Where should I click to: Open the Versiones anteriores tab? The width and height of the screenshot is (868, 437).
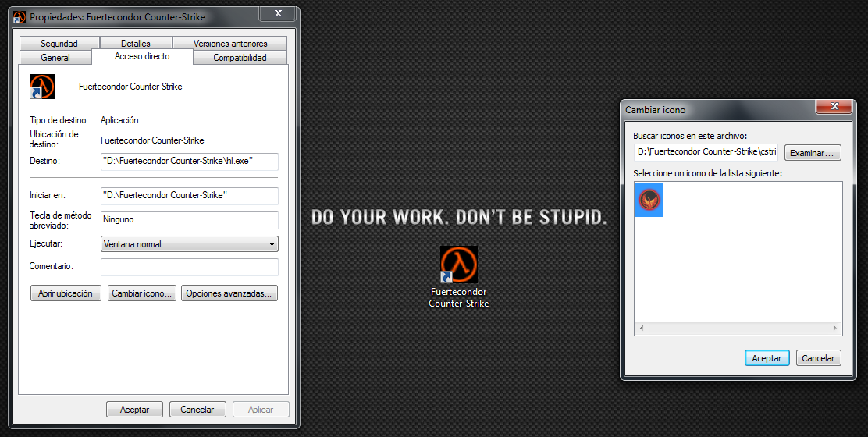[x=229, y=43]
